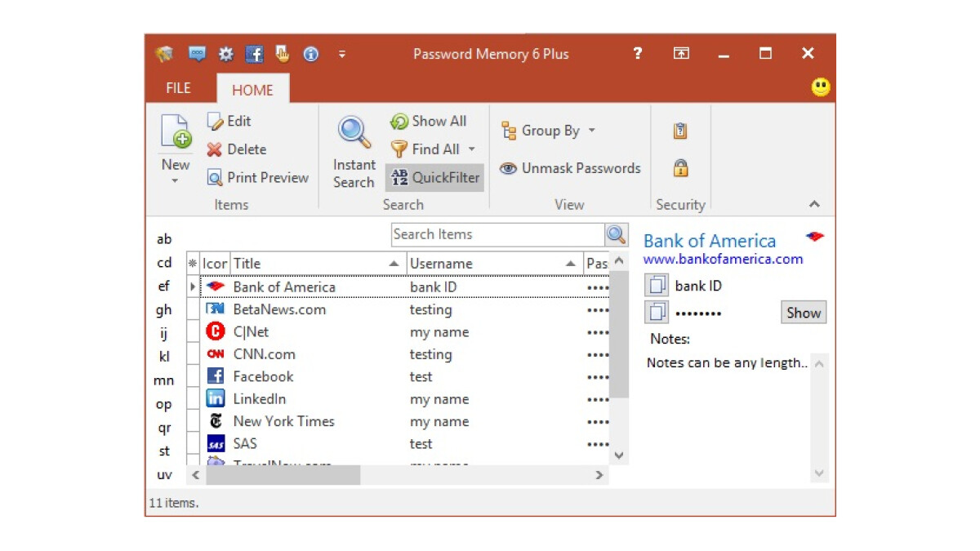
Task: Click Delete in the Items group
Action: [237, 149]
